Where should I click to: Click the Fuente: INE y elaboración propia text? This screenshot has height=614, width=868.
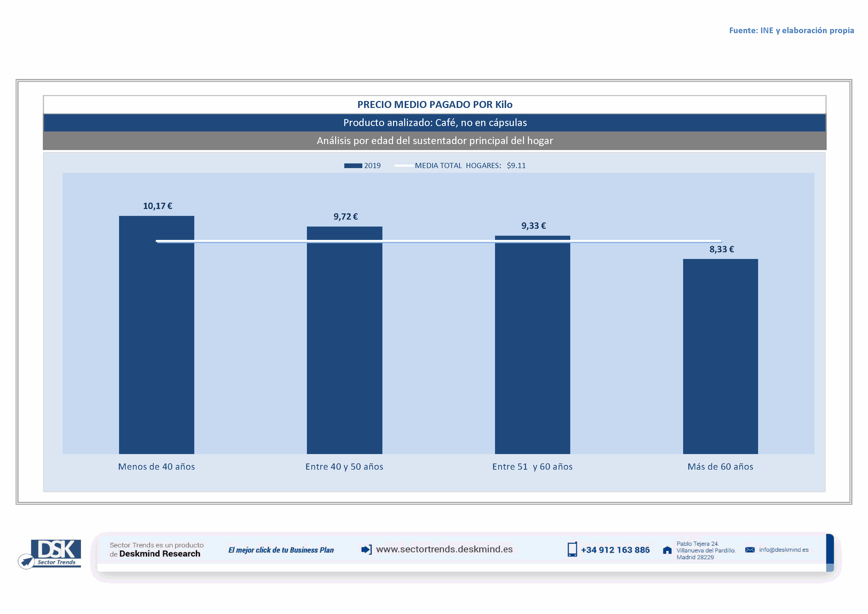(x=791, y=30)
